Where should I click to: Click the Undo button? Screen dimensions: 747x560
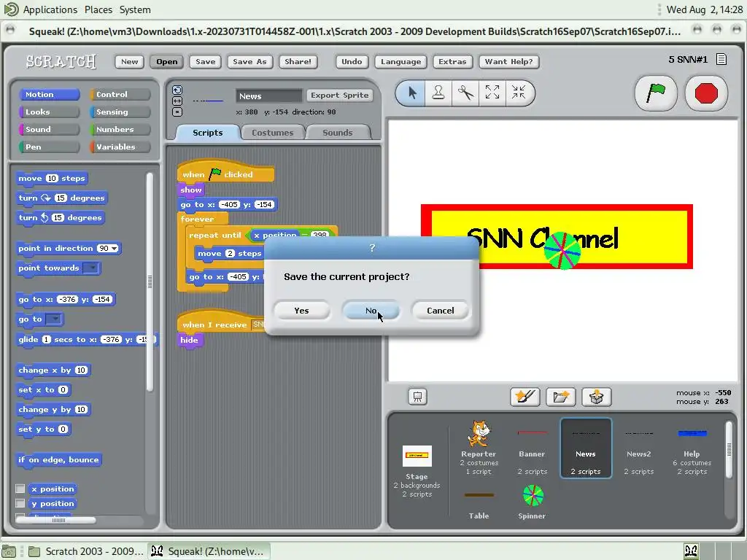352,61
